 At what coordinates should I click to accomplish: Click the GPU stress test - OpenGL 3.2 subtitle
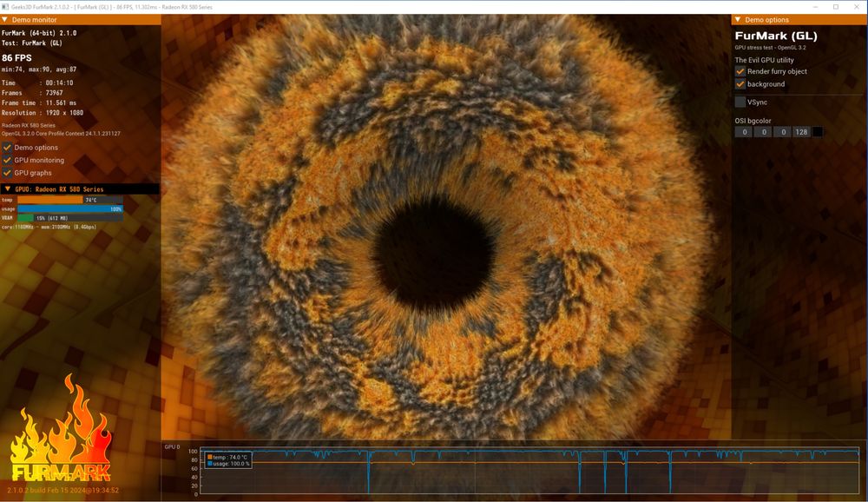(x=771, y=48)
